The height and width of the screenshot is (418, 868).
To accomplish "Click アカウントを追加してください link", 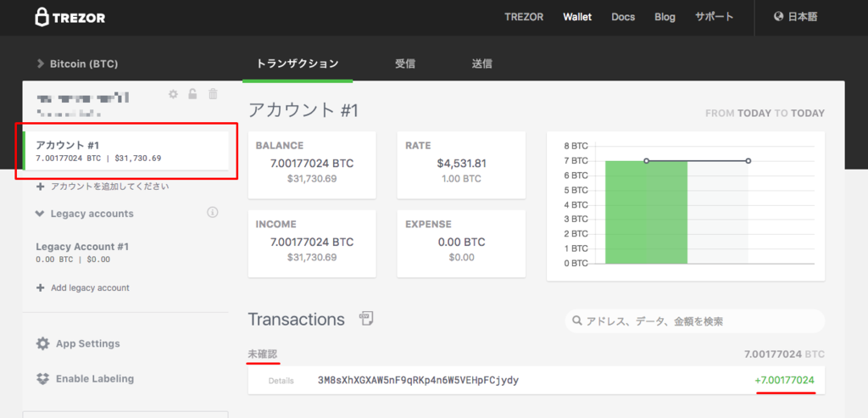I will click(109, 187).
